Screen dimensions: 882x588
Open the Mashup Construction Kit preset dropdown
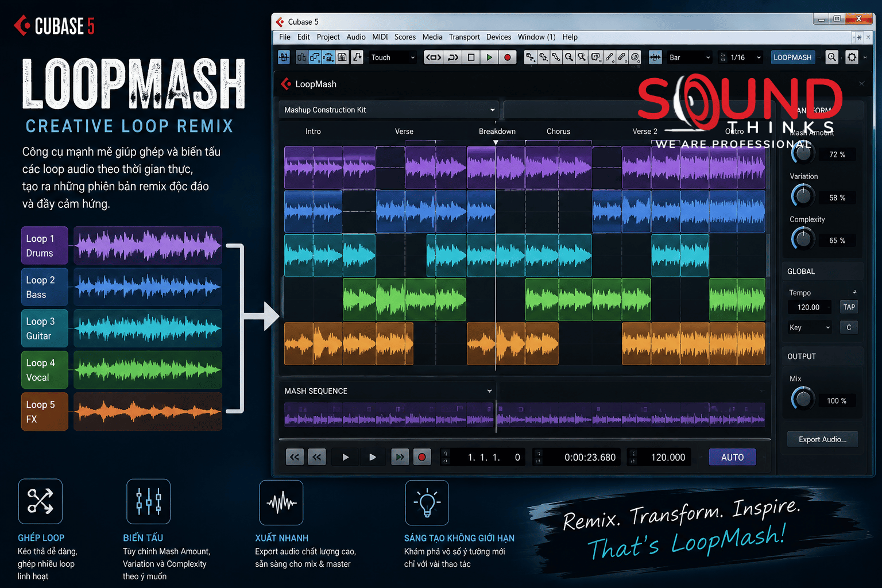[389, 110]
